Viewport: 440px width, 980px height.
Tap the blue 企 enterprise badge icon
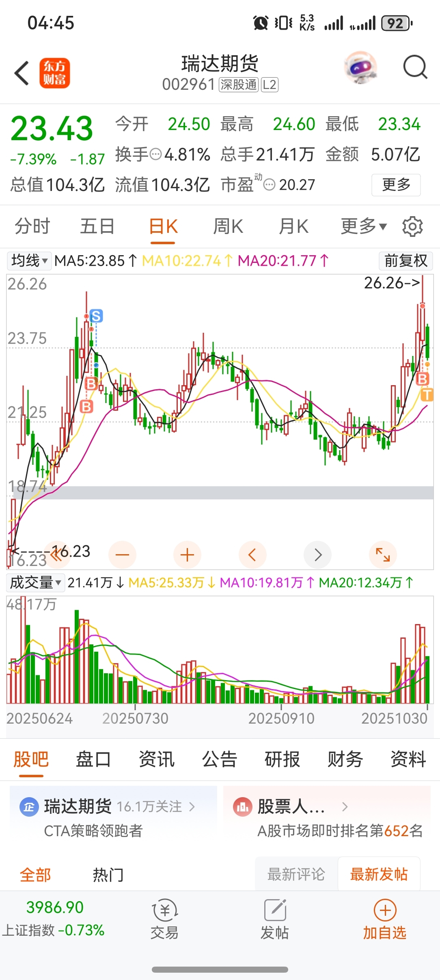(x=29, y=807)
